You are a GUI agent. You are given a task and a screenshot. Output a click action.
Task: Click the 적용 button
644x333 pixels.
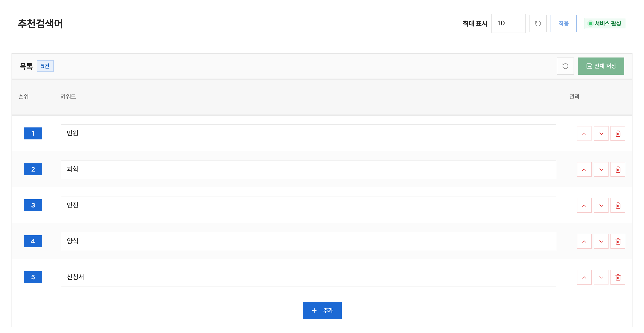[x=563, y=23]
